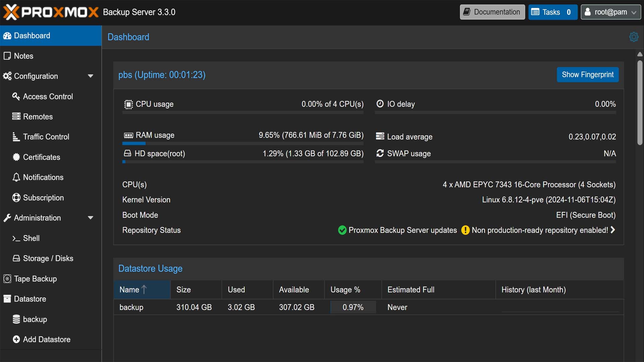Click the backup 0.97% usage bar

(353, 307)
